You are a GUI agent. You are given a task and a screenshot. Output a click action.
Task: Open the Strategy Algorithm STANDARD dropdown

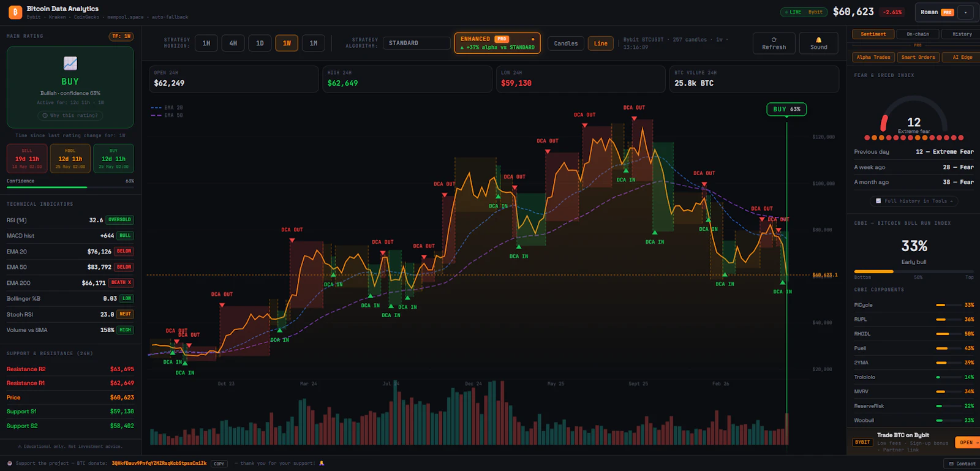[417, 43]
